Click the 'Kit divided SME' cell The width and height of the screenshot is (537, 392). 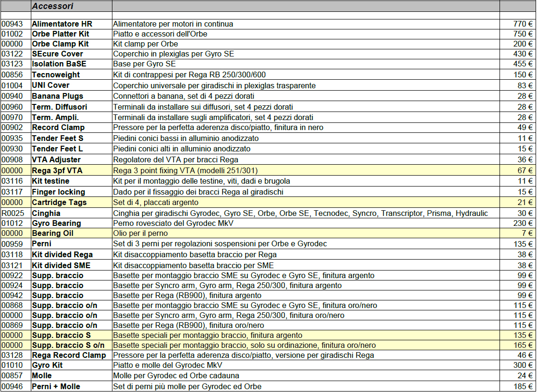[x=72, y=265]
